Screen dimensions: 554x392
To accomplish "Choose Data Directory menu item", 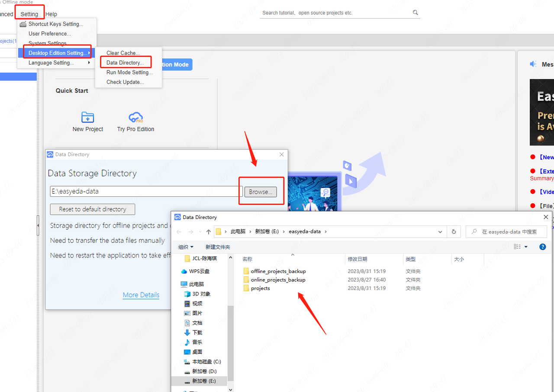I will 129,63.
